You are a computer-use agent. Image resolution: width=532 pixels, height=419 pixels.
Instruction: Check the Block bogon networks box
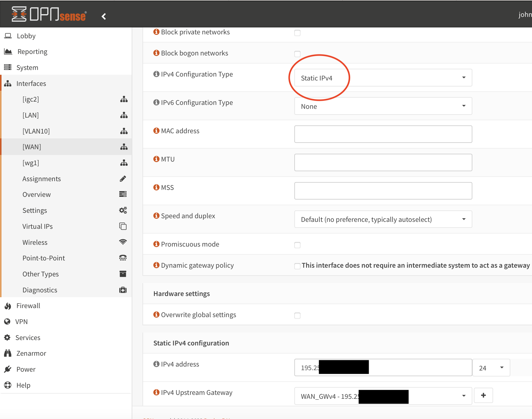pyautogui.click(x=297, y=54)
